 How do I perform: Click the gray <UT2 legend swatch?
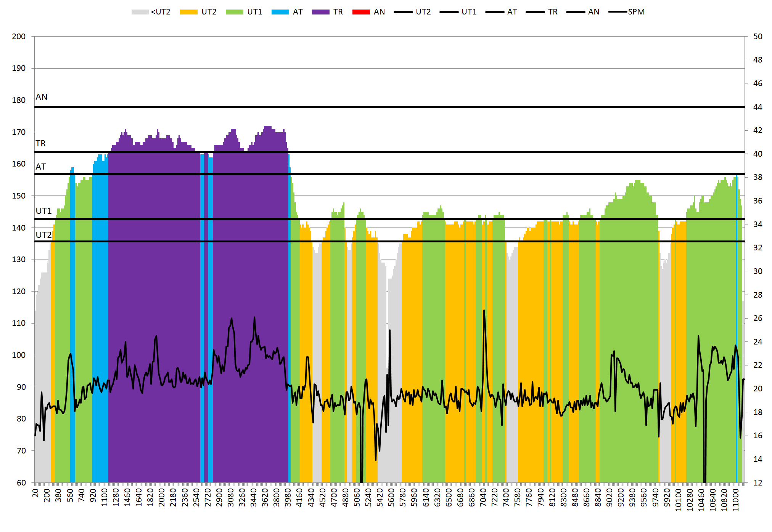coord(140,12)
